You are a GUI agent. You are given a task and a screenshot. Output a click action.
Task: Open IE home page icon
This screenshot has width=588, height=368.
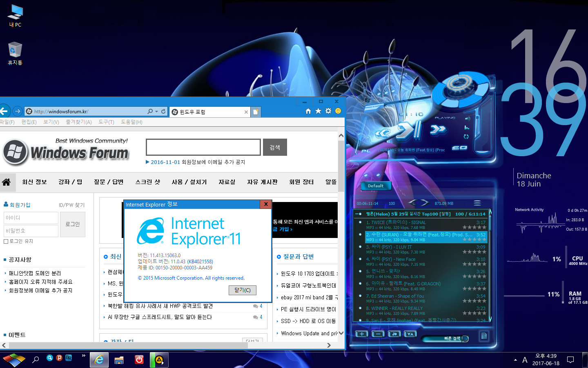coord(308,111)
